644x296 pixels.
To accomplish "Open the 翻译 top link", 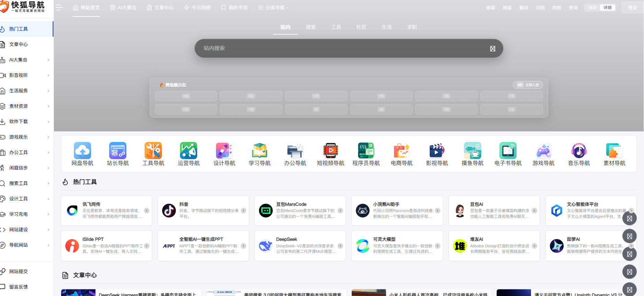I will pos(523,8).
